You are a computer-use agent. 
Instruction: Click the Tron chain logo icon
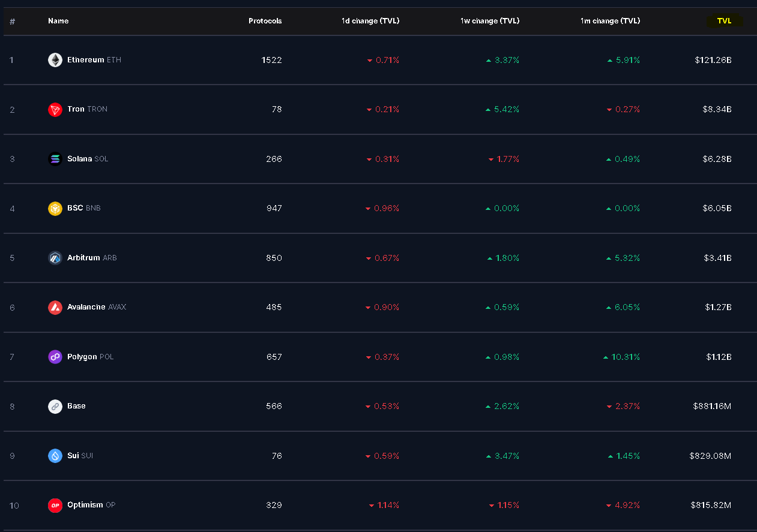55,110
